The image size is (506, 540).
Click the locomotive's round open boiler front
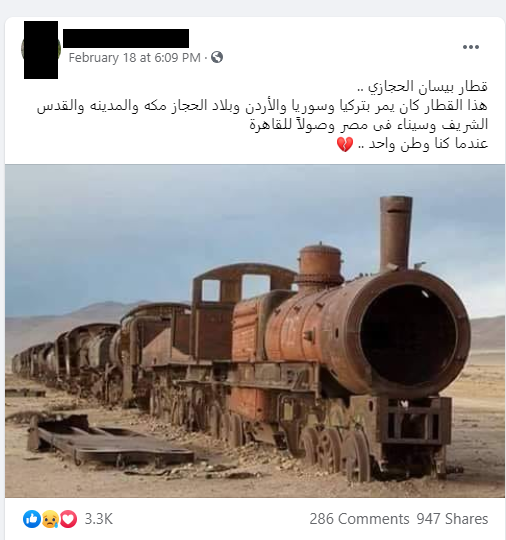coord(410,333)
